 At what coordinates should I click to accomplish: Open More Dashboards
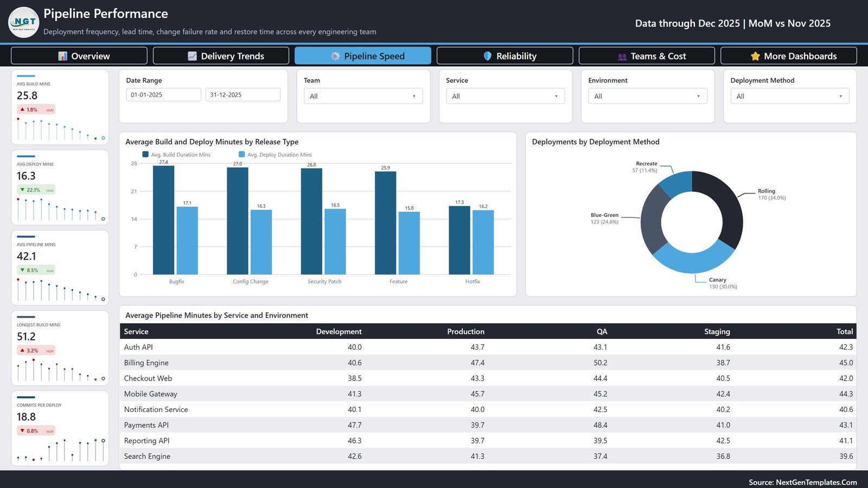tap(789, 56)
